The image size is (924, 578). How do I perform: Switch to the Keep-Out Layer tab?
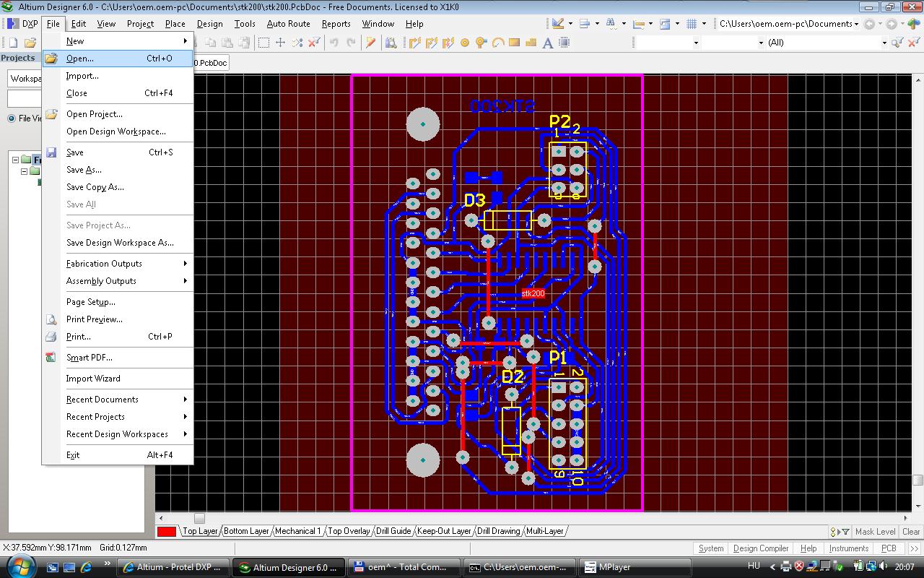coord(444,531)
